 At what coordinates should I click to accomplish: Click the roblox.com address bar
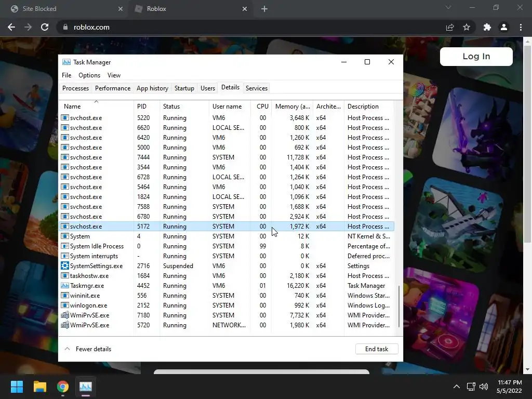[251, 27]
